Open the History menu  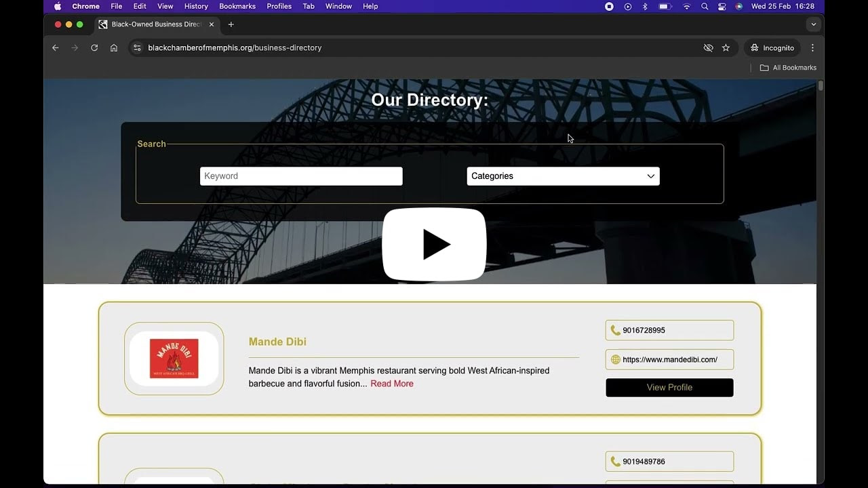pyautogui.click(x=196, y=6)
